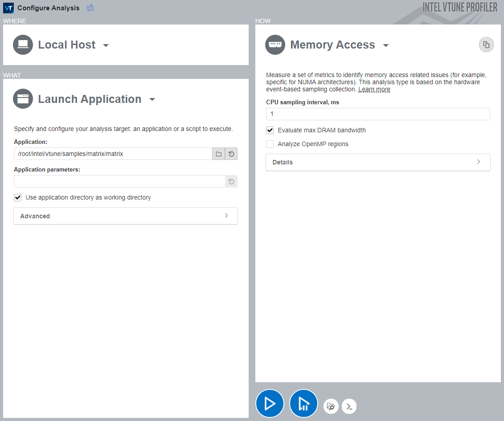Click the Start Paused button
The height and width of the screenshot is (421, 504).
click(303, 404)
